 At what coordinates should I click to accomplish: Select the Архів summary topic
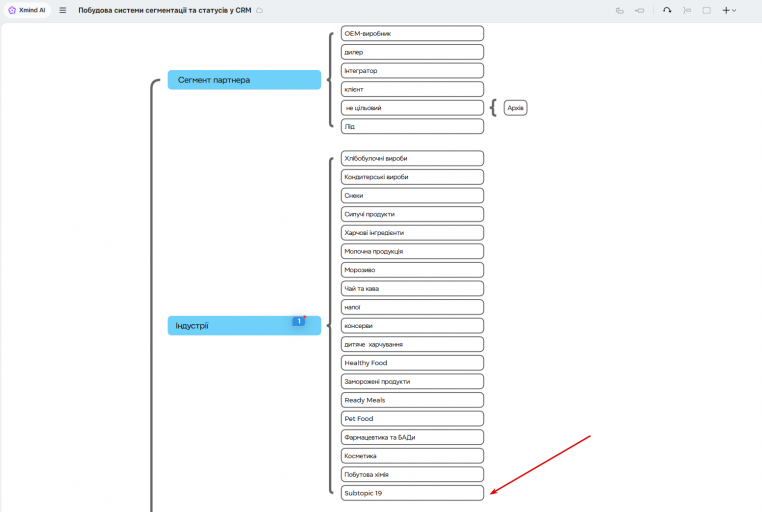tap(515, 108)
